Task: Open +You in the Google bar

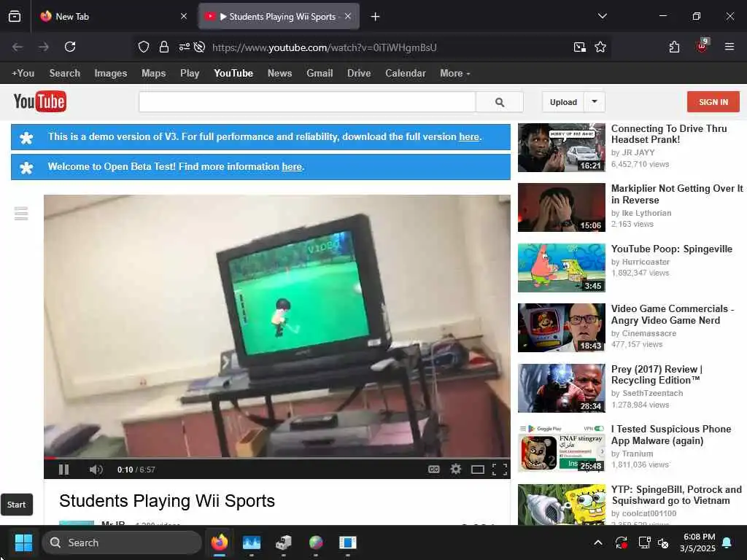Action: click(23, 74)
